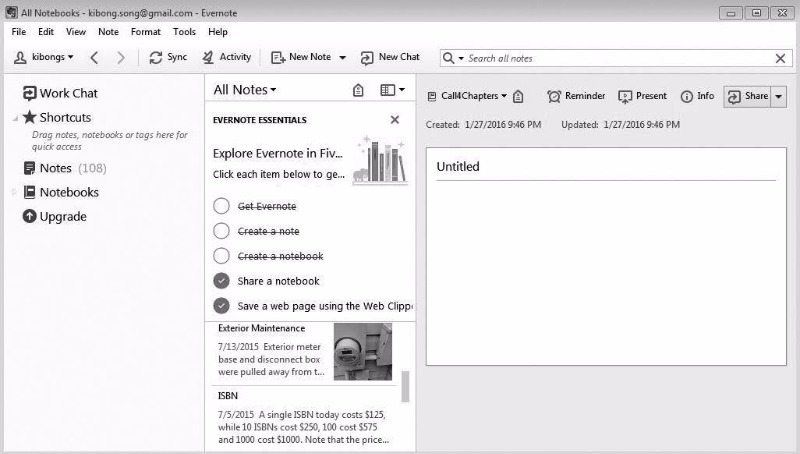This screenshot has height=454, width=800.
Task: Click the kibongs account user icon
Action: (20, 57)
